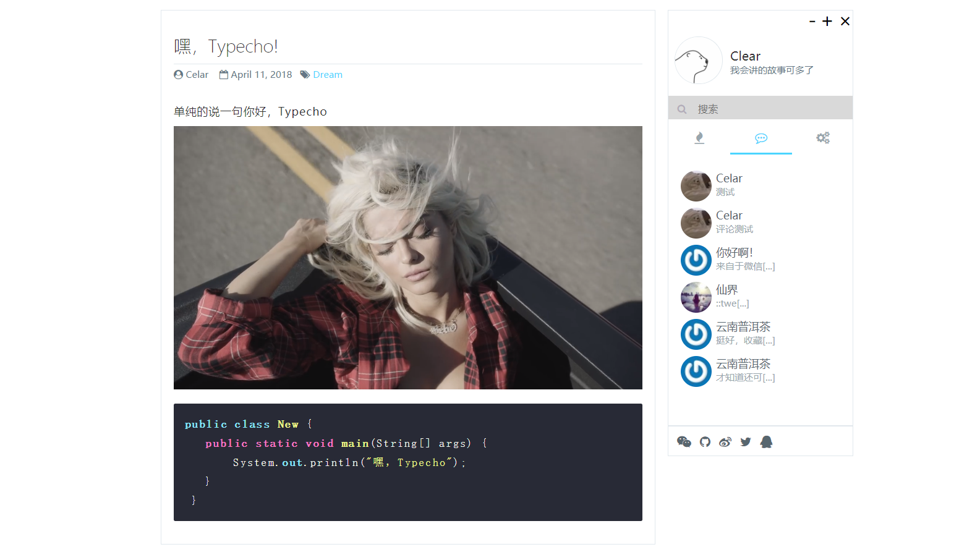
Task: Switch to the settings gears tab
Action: 823,138
